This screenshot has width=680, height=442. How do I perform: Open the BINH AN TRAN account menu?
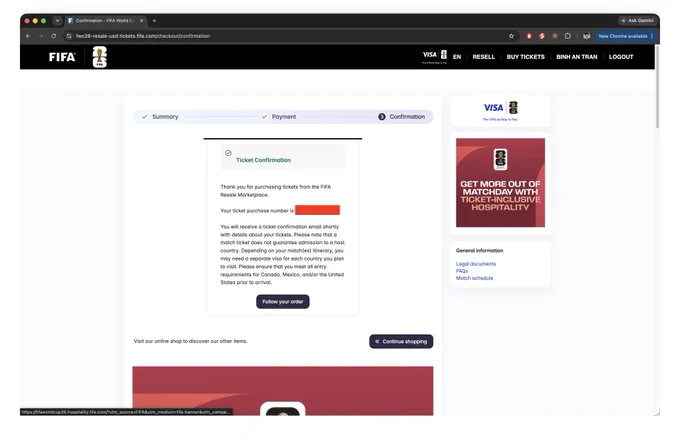coord(577,57)
